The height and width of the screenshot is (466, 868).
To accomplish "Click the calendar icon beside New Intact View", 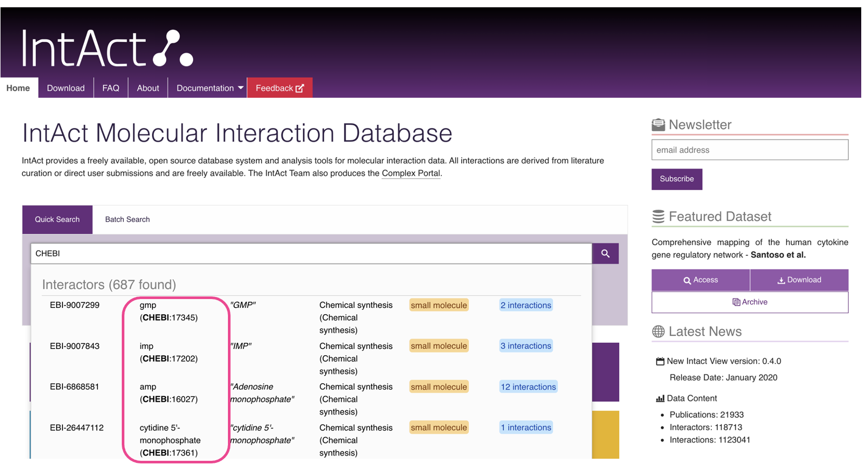I will tap(660, 361).
